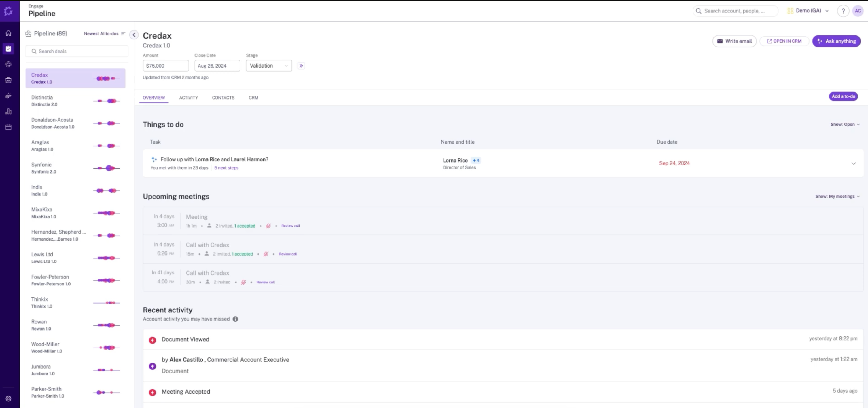Open the Show: My meetings dropdown
Screen dimensions: 868x408
837,196
